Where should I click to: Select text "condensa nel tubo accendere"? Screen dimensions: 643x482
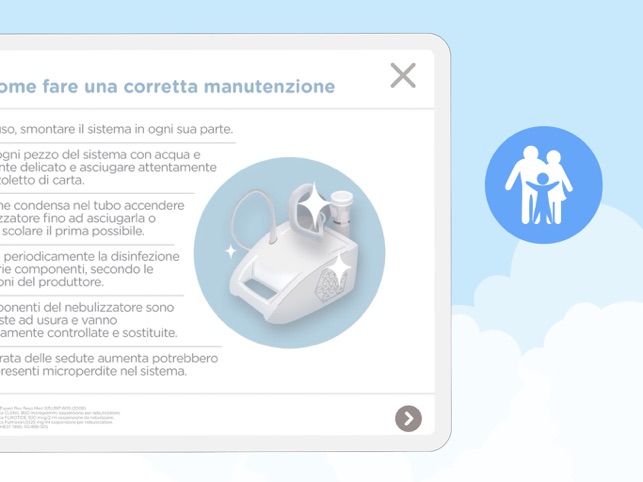click(x=100, y=205)
